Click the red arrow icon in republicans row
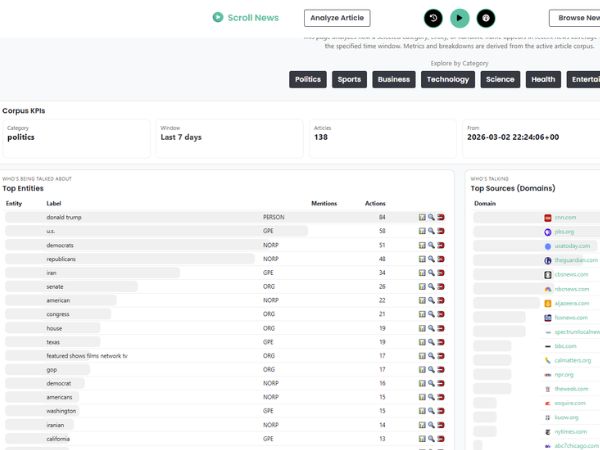Image resolution: width=600 pixels, height=450 pixels. [441, 259]
